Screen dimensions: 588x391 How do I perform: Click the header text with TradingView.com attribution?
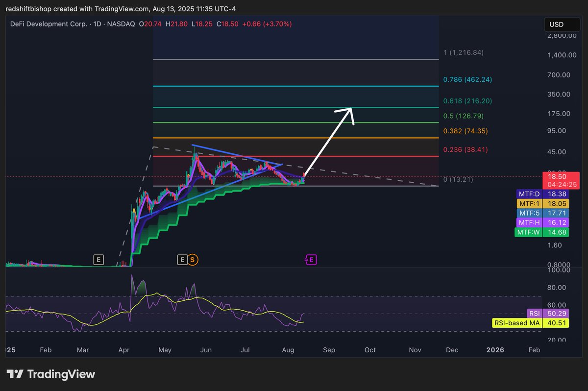click(120, 9)
